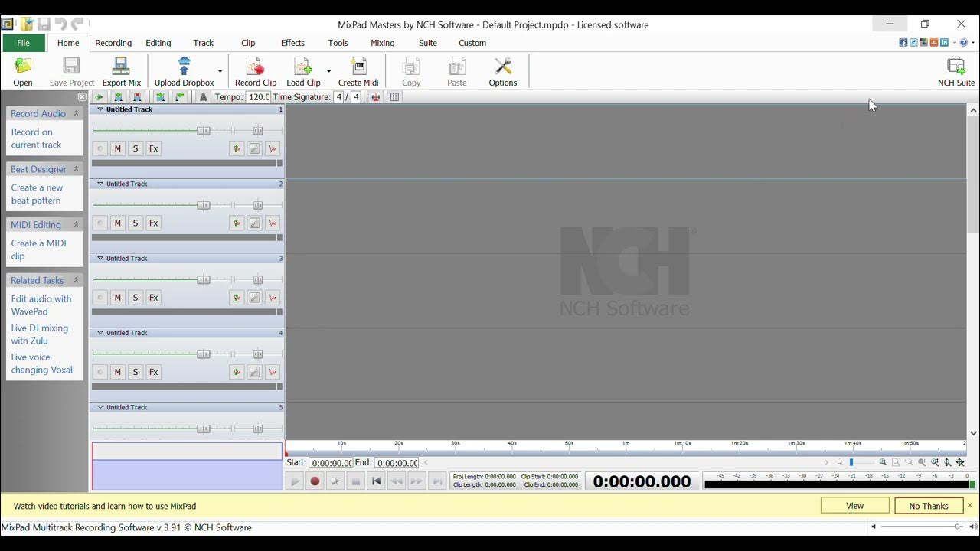Viewport: 980px width, 551px height.
Task: Click the fade envelope icon on track 2
Action: pyautogui.click(x=255, y=223)
